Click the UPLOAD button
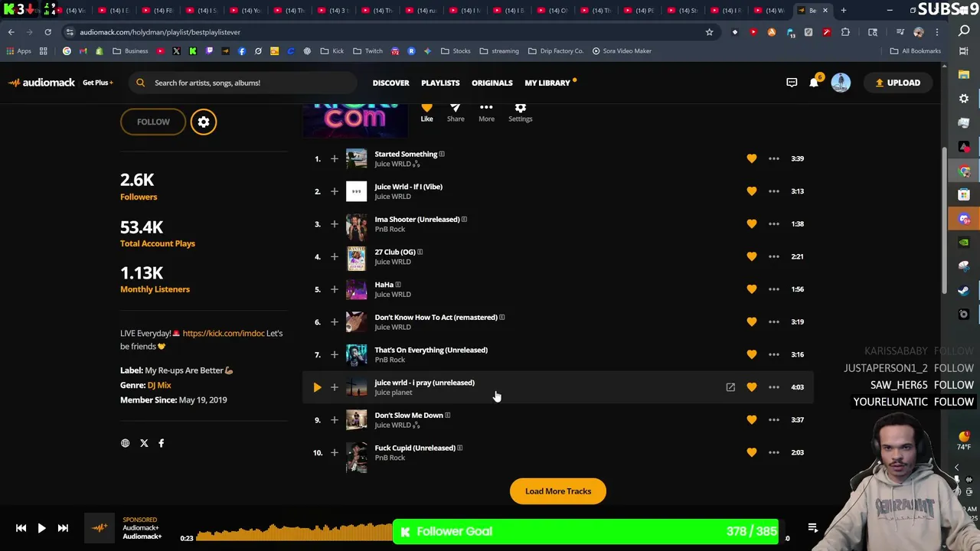Image resolution: width=980 pixels, height=551 pixels. point(897,83)
